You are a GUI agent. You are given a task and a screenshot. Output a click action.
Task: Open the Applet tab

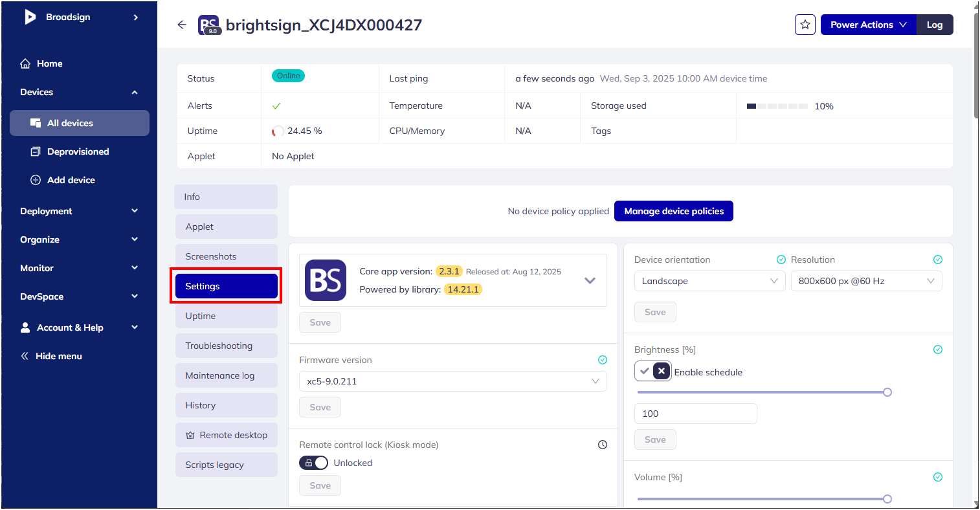coord(227,227)
